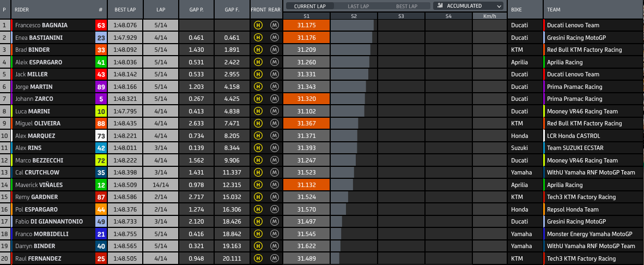This screenshot has height=265, width=644.
Task: Click rider number badge 12
Action: pos(101,185)
